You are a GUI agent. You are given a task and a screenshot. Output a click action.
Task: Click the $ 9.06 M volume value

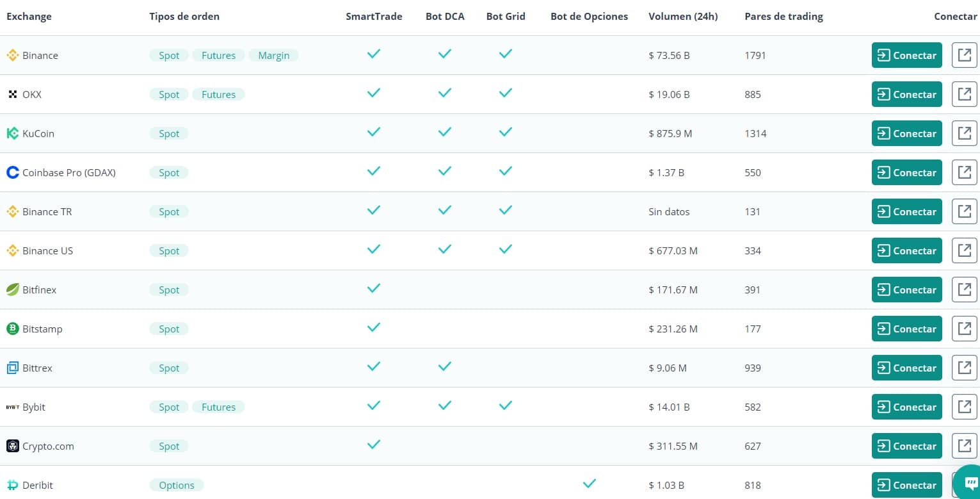(668, 368)
